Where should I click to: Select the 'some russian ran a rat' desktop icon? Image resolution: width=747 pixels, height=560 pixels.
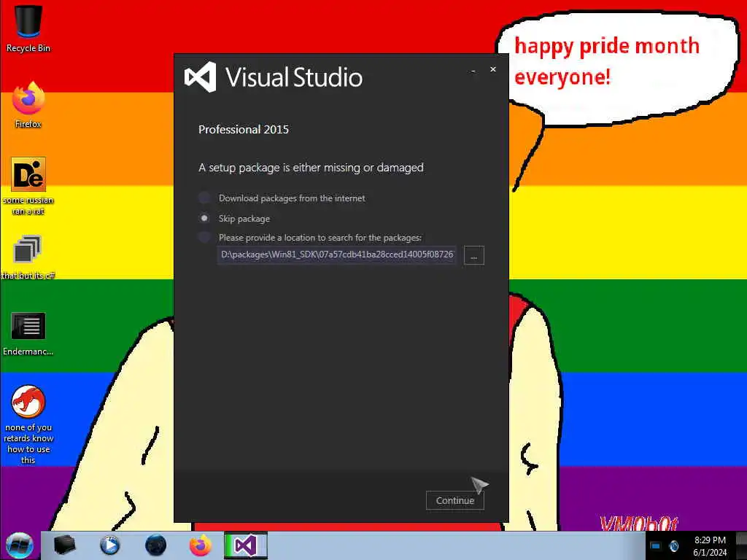(28, 186)
